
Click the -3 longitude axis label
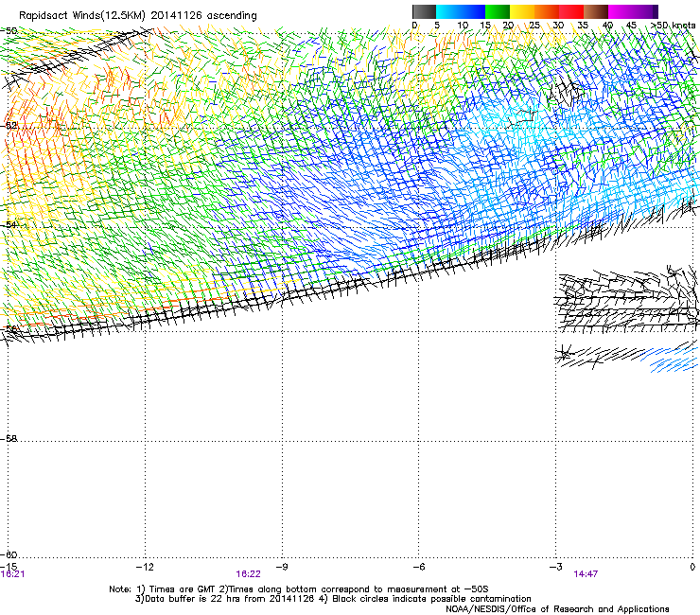[x=555, y=567]
